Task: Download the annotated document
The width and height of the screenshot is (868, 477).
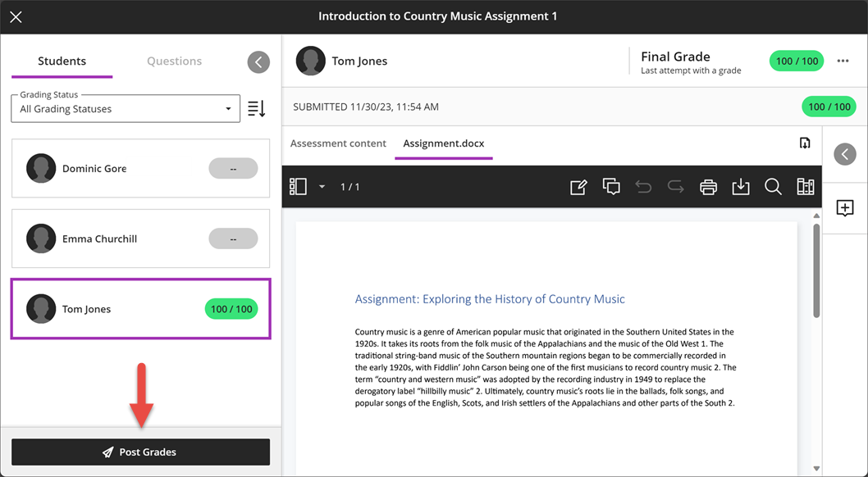Action: (x=741, y=187)
